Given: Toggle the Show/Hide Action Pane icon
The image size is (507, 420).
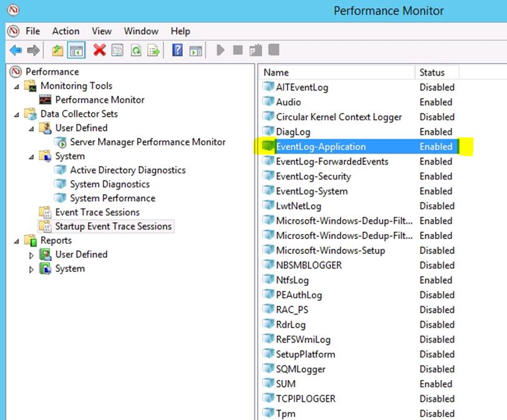Looking at the screenshot, I should (x=195, y=51).
